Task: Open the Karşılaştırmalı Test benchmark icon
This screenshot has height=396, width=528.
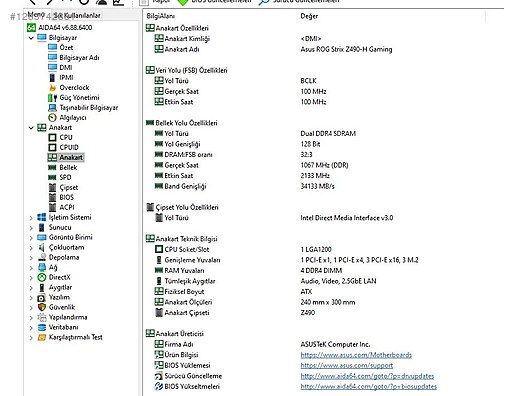Action: [x=41, y=337]
